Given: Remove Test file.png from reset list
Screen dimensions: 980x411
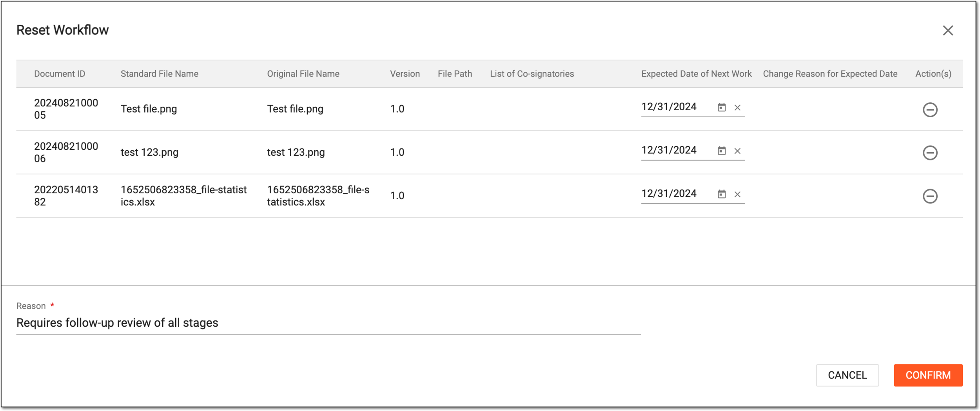Looking at the screenshot, I should point(929,109).
